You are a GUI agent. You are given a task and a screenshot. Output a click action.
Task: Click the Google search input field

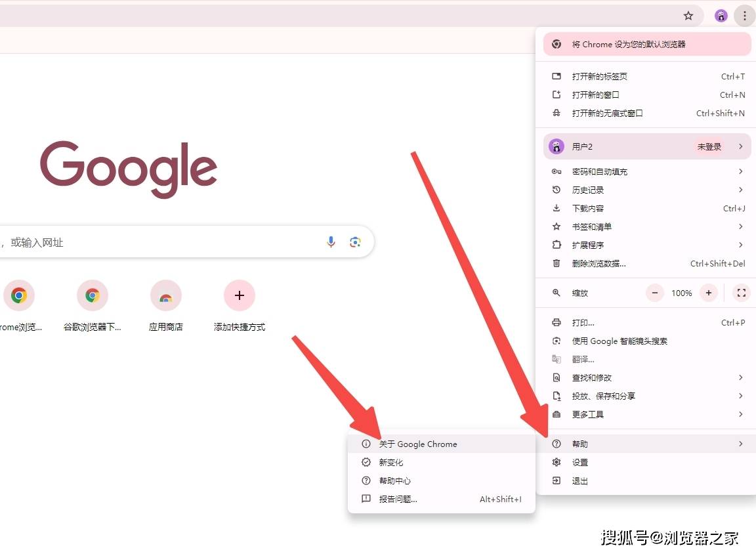[186, 242]
